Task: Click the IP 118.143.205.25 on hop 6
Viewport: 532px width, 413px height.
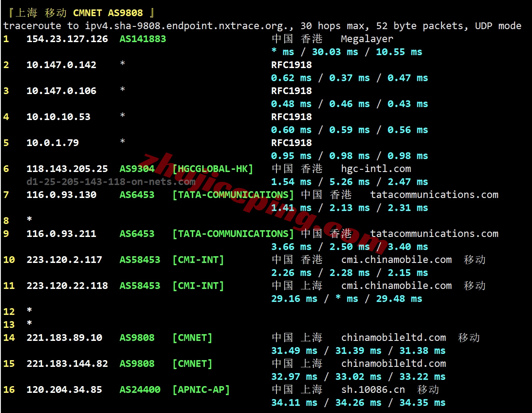Action: 67,169
